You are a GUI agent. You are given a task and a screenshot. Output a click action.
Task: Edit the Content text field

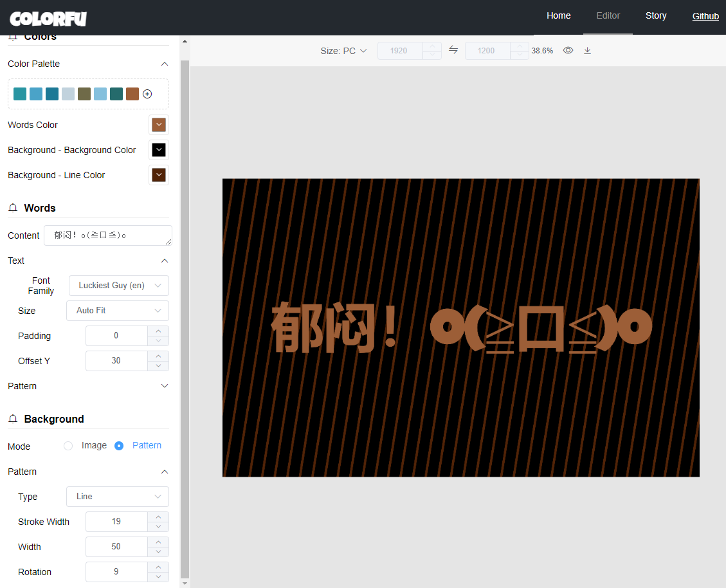pyautogui.click(x=108, y=235)
